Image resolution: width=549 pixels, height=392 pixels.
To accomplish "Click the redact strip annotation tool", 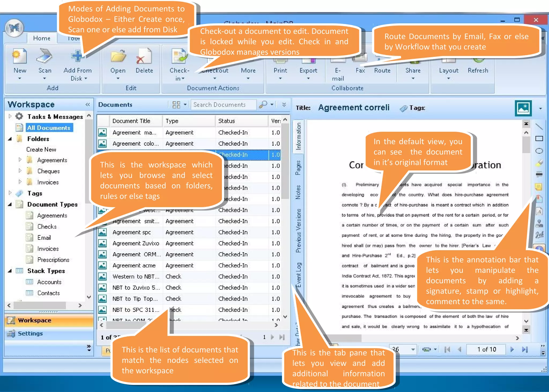I will pos(539,174).
